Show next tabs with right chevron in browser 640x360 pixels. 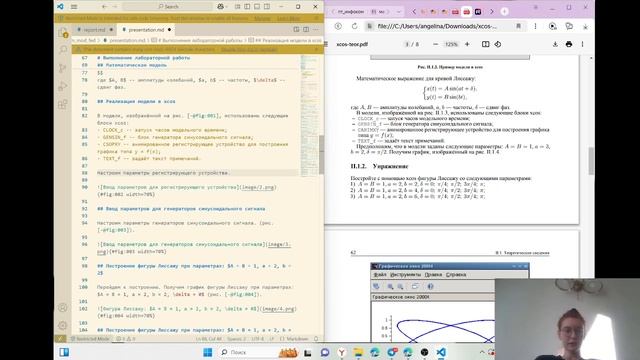491,12
